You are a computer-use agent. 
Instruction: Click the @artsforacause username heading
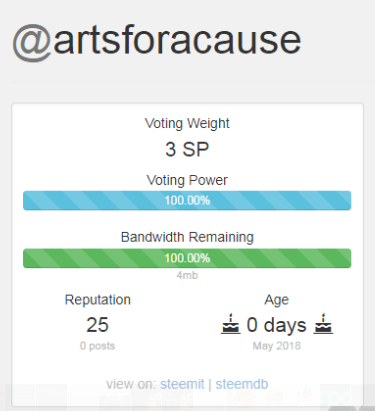157,43
